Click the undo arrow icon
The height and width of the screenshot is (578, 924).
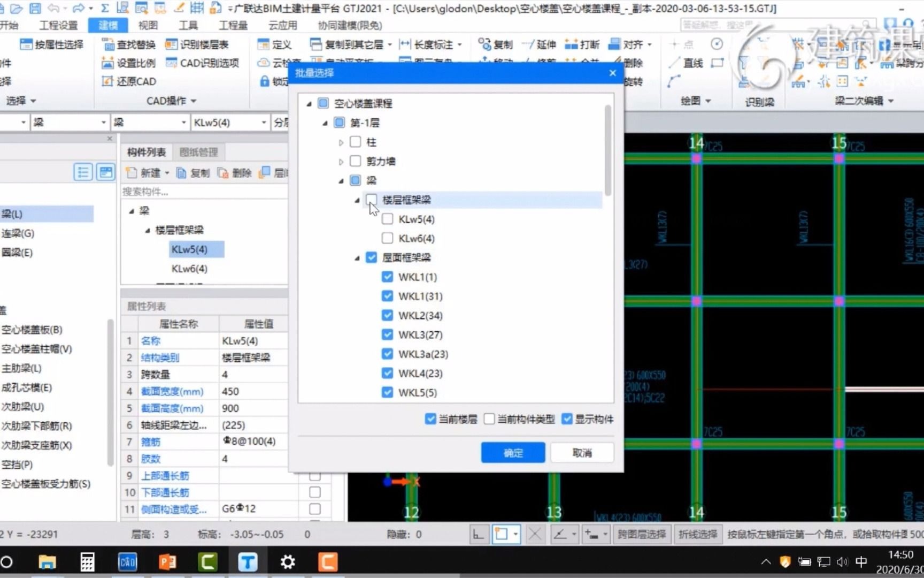pos(53,8)
